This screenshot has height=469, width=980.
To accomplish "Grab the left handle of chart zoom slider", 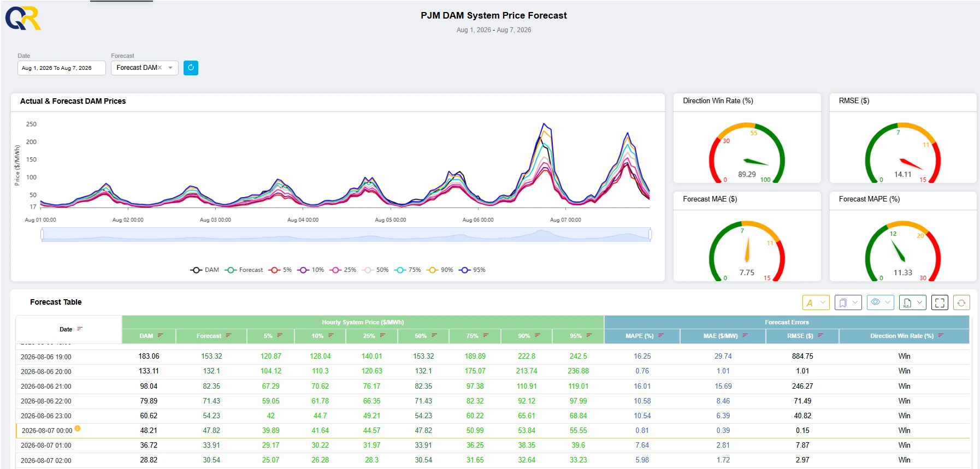I will pyautogui.click(x=42, y=235).
